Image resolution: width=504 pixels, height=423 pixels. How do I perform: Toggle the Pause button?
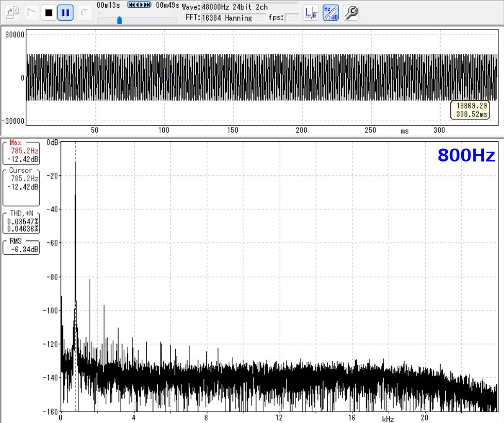click(x=65, y=12)
